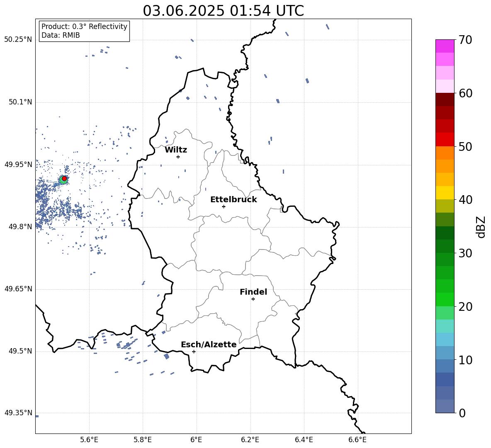Click the Ettelbruck station cross marker
Image resolution: width=491 pixels, height=448 pixels.
(224, 206)
